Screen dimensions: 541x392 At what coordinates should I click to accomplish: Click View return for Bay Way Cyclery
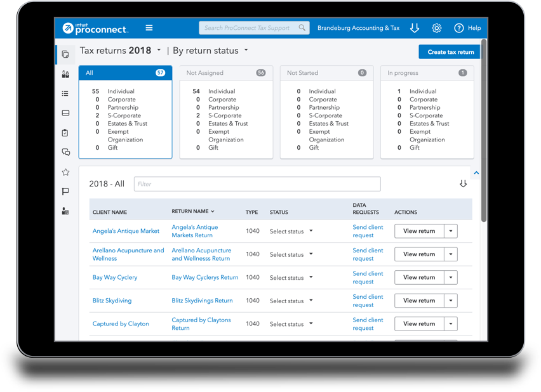419,278
